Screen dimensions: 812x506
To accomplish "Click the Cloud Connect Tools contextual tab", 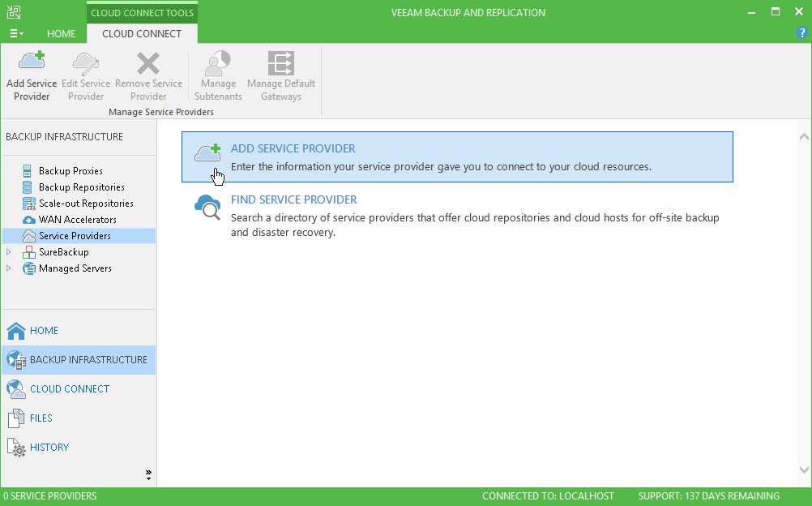I will pyautogui.click(x=143, y=12).
